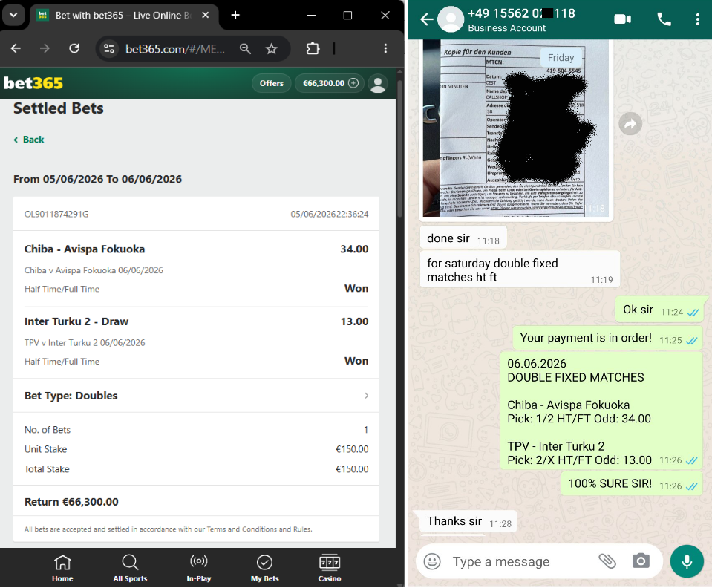Image resolution: width=712 pixels, height=588 pixels.
Task: Go forward in the Chrome browser
Action: (45, 48)
